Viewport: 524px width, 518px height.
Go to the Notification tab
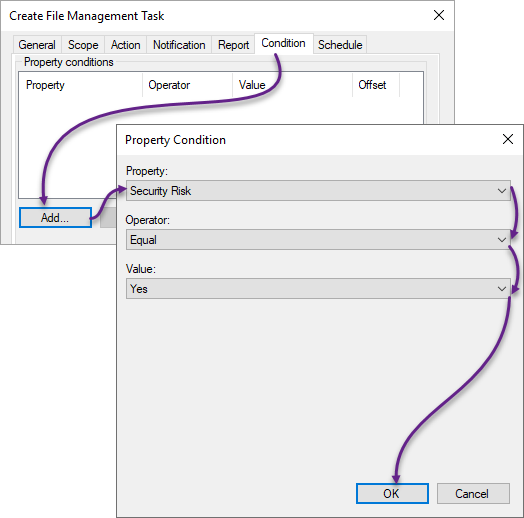(179, 45)
